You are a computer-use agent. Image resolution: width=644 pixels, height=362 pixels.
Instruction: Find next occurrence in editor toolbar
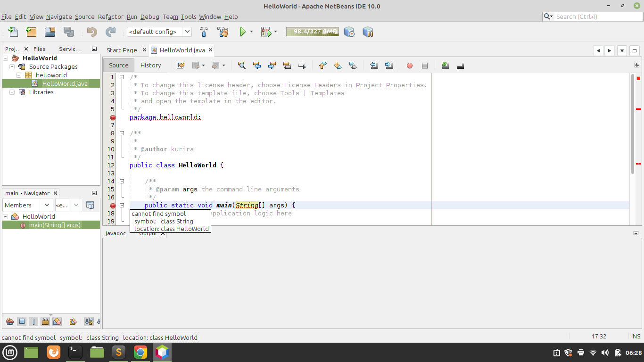click(272, 66)
